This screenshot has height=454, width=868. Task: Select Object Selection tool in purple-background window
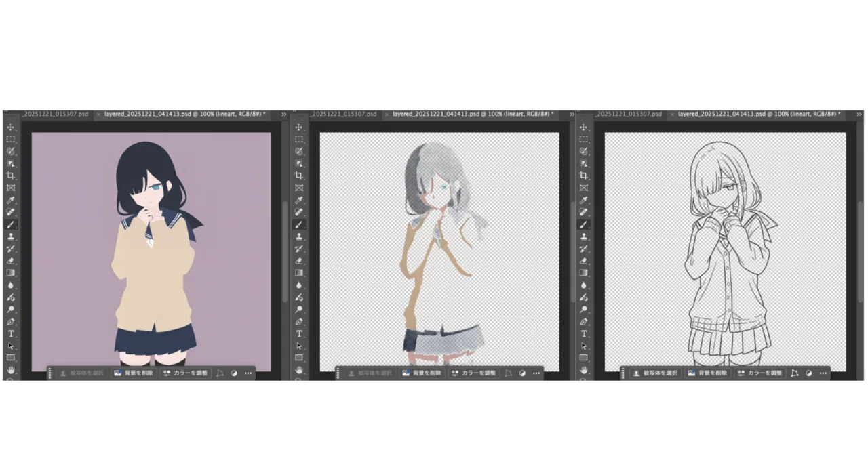(x=11, y=163)
